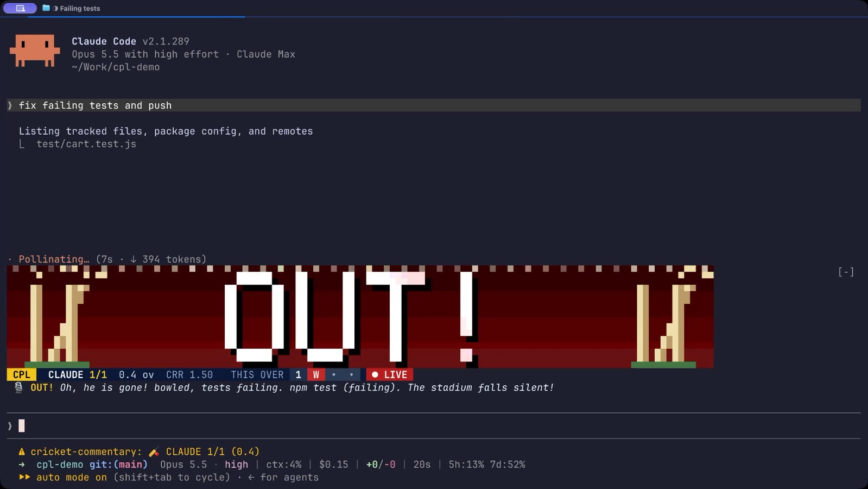Click the '← for agents' hint
Screen dimensions: 868x489
[283, 478]
